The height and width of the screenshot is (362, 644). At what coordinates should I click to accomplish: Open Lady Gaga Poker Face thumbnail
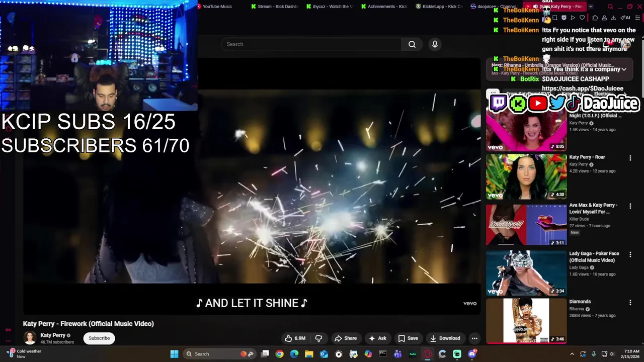point(526,273)
